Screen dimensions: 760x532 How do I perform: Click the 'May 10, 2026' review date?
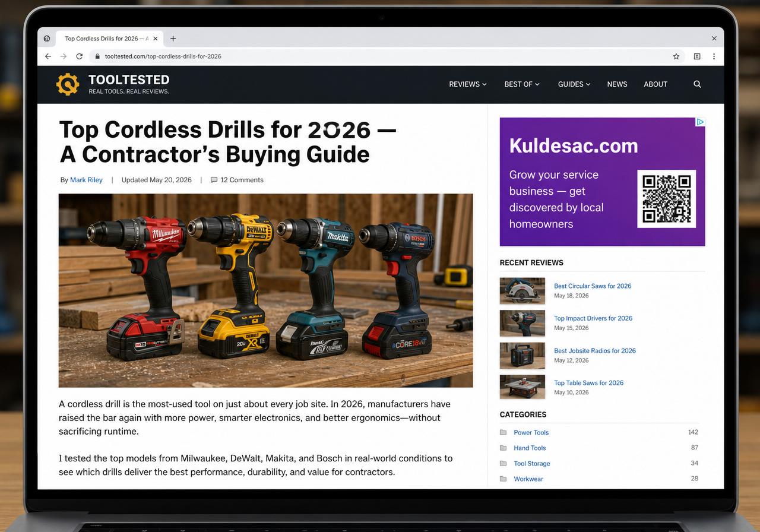pyautogui.click(x=571, y=392)
